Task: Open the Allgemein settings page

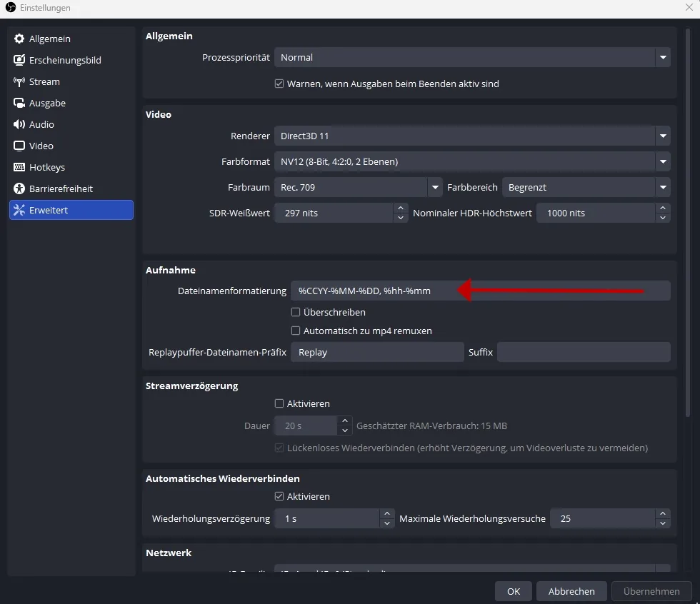Action: point(71,39)
